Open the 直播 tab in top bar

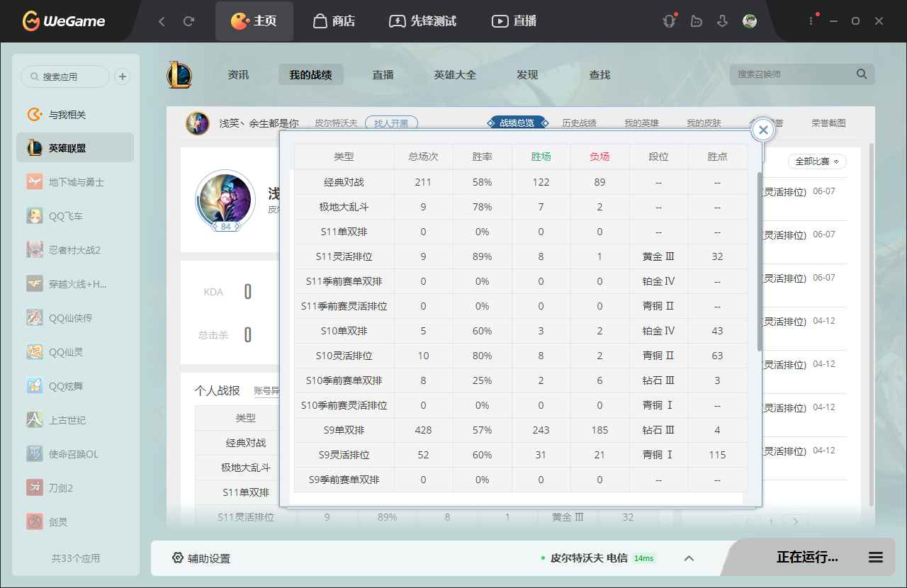514,21
